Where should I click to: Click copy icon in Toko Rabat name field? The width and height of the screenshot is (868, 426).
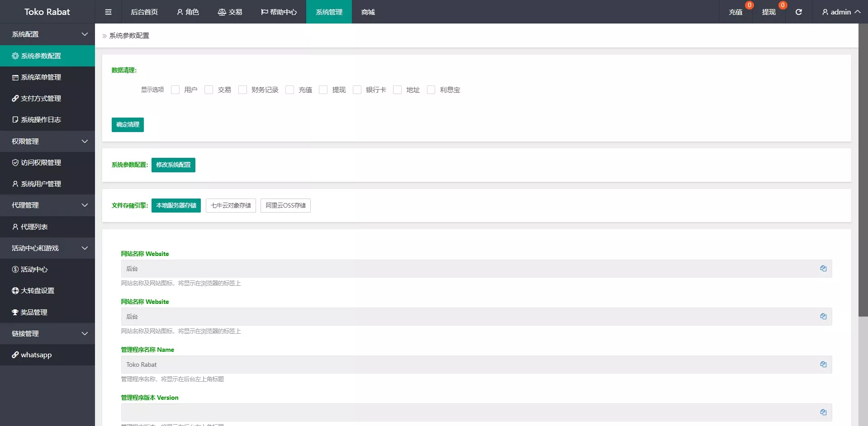823,364
